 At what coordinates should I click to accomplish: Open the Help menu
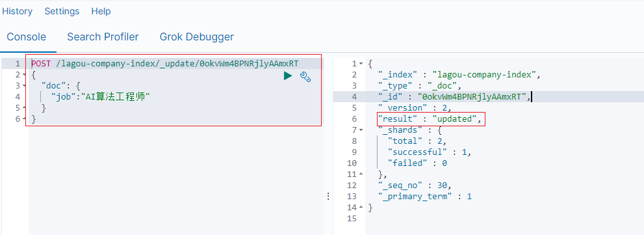101,11
